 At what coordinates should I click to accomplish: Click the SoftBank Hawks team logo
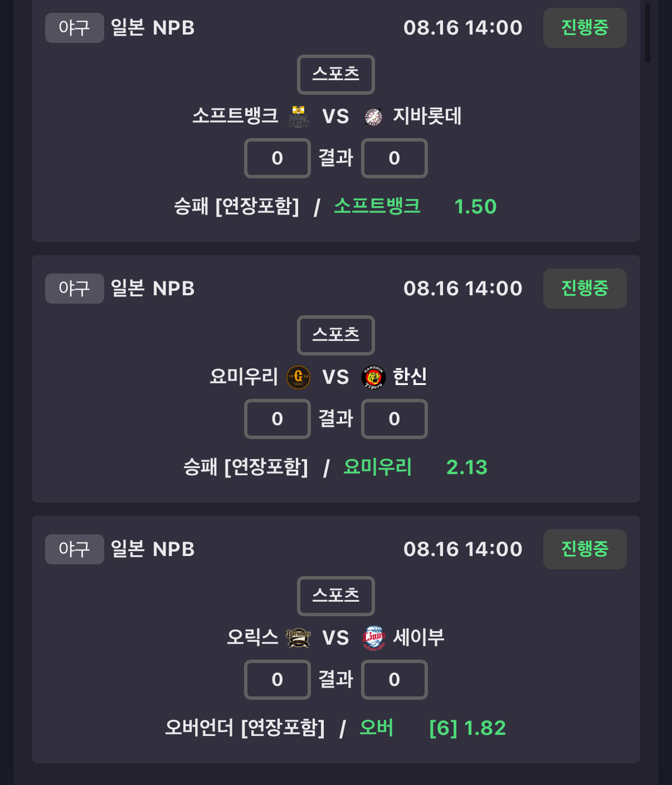[x=298, y=116]
